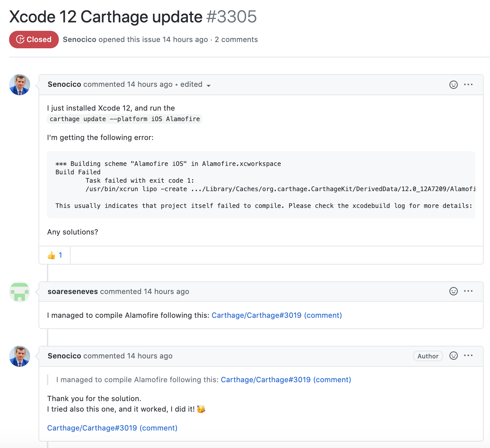
Task: Follow Carthage#3019 link in soareseneves' comment
Action: [x=277, y=315]
